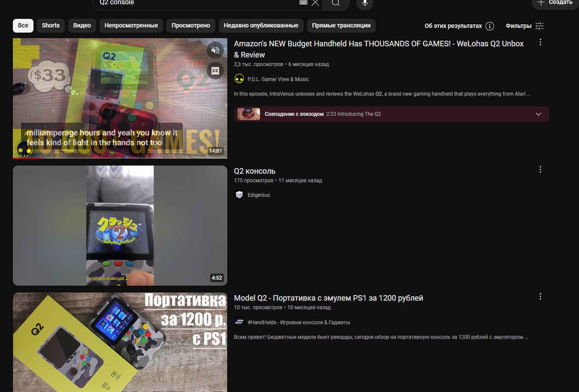The height and width of the screenshot is (392, 579).
Task: Select the Видео filter chip
Action: (x=82, y=26)
